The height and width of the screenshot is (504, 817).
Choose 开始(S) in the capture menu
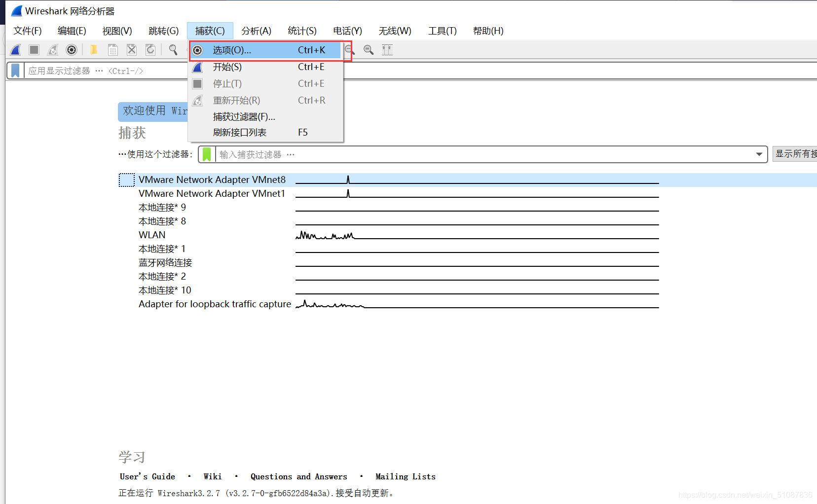(x=265, y=67)
